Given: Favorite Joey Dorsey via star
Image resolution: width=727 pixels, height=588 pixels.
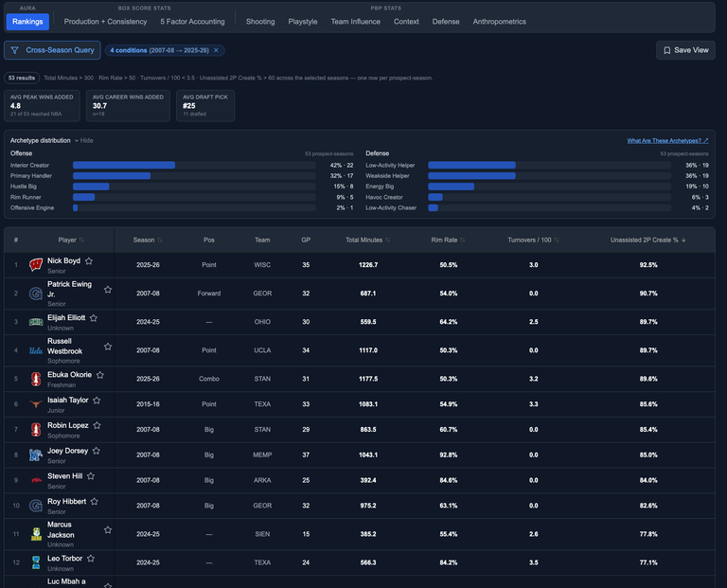Looking at the screenshot, I should 97,451.
